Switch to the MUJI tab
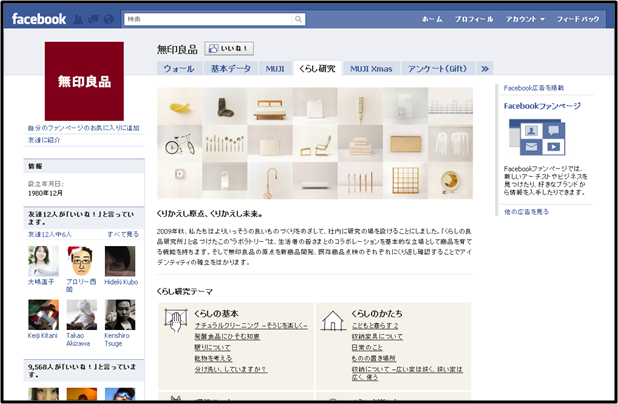Viewport: 618px width, 404px height. [275, 69]
